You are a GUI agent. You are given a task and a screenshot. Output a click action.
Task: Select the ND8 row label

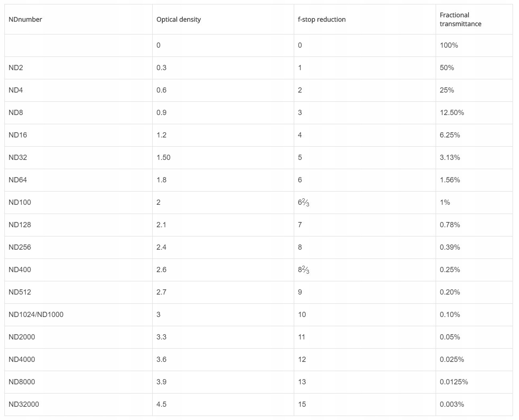click(16, 113)
